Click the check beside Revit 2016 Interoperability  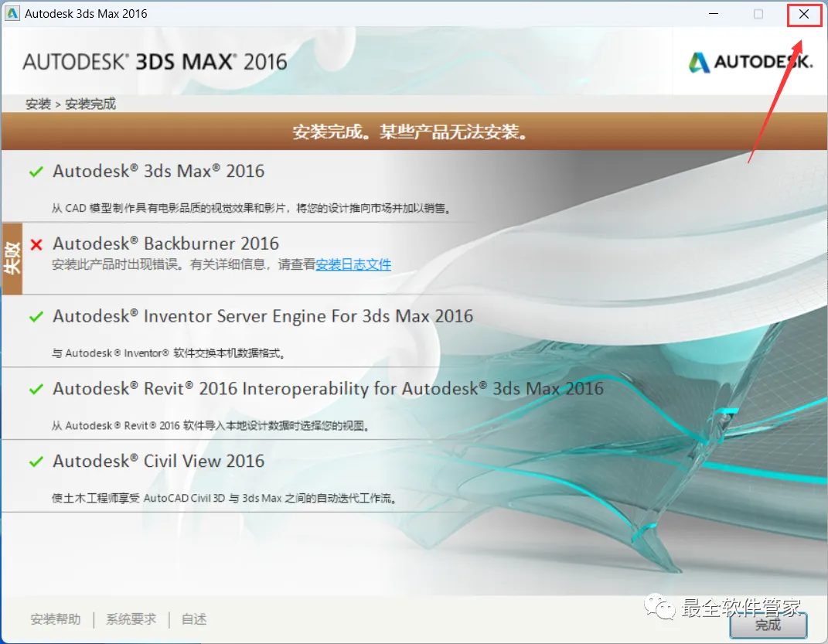click(x=36, y=390)
